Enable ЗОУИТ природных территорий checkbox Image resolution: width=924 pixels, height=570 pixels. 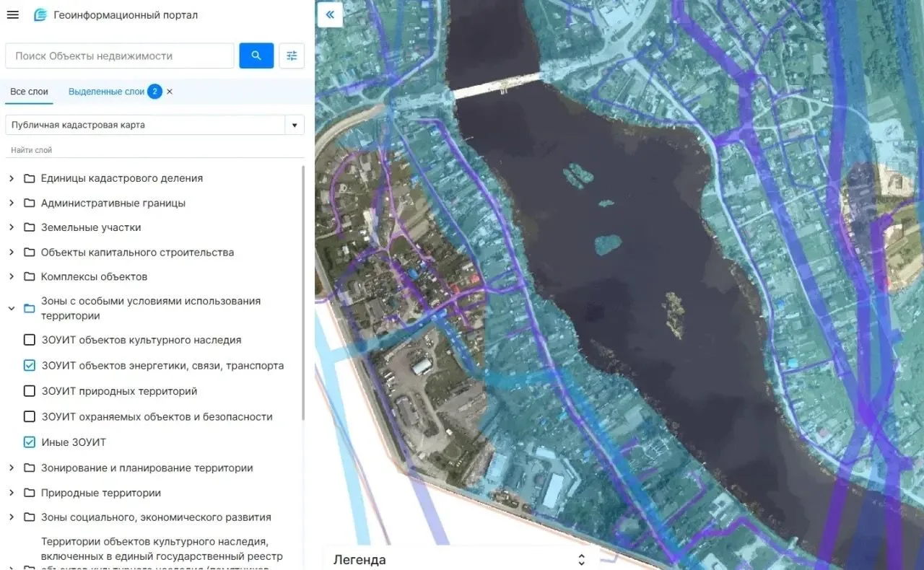pyautogui.click(x=30, y=391)
